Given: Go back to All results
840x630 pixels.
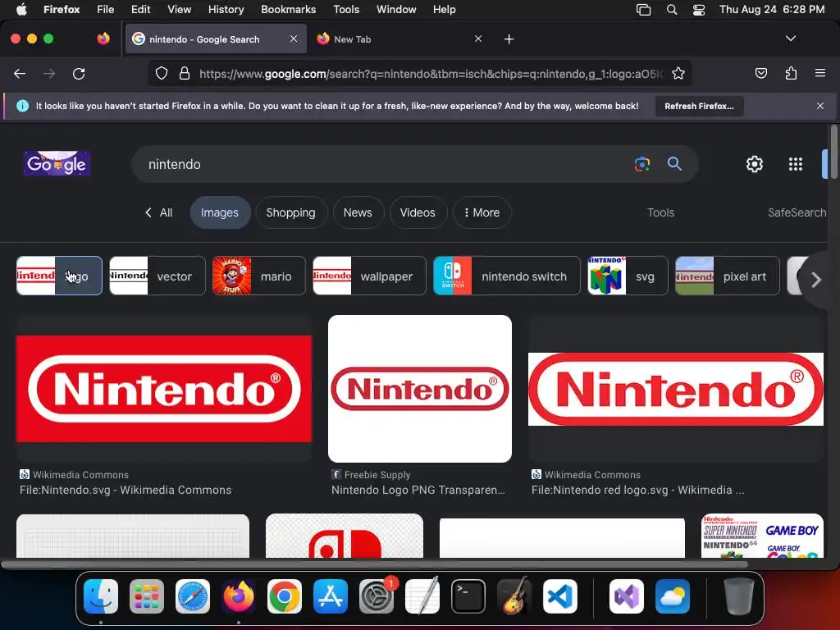Looking at the screenshot, I should (x=158, y=212).
